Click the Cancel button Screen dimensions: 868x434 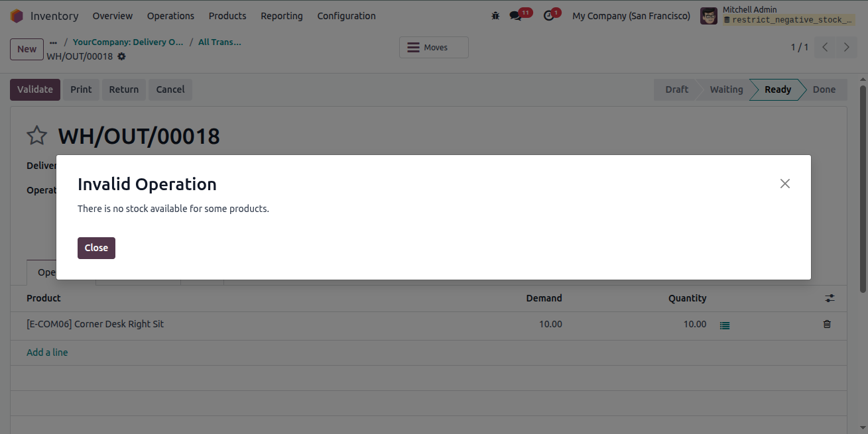pyautogui.click(x=170, y=89)
